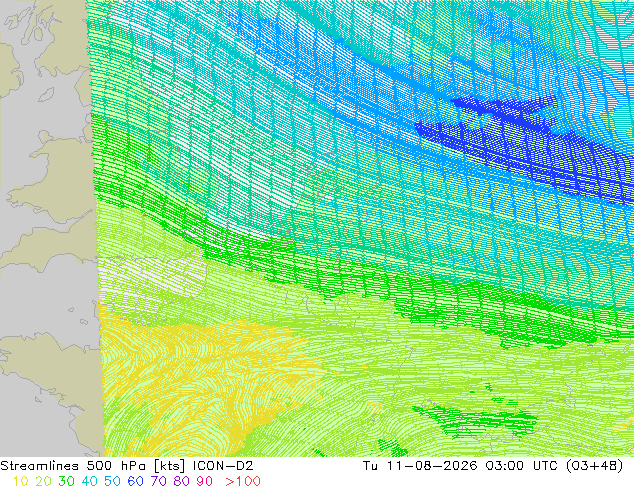Pick the green 30 knots legend value
Viewport: 634px width, 490px height.
(x=66, y=481)
